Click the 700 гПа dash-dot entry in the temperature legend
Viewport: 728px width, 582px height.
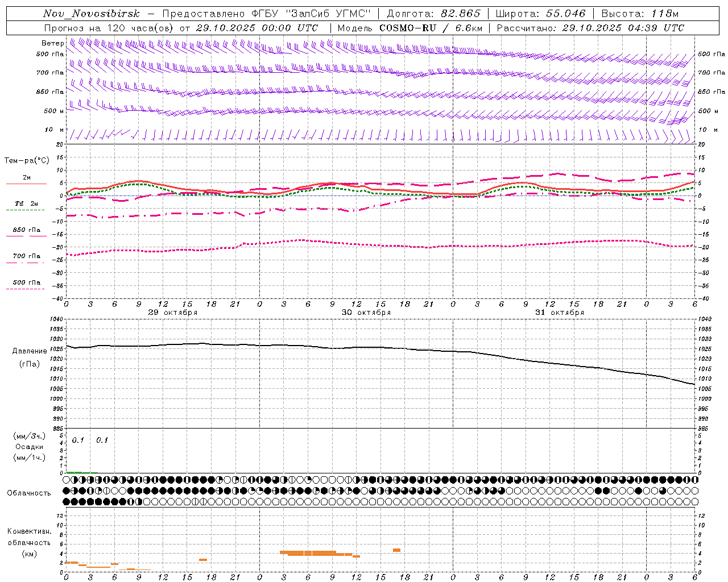pos(26,256)
